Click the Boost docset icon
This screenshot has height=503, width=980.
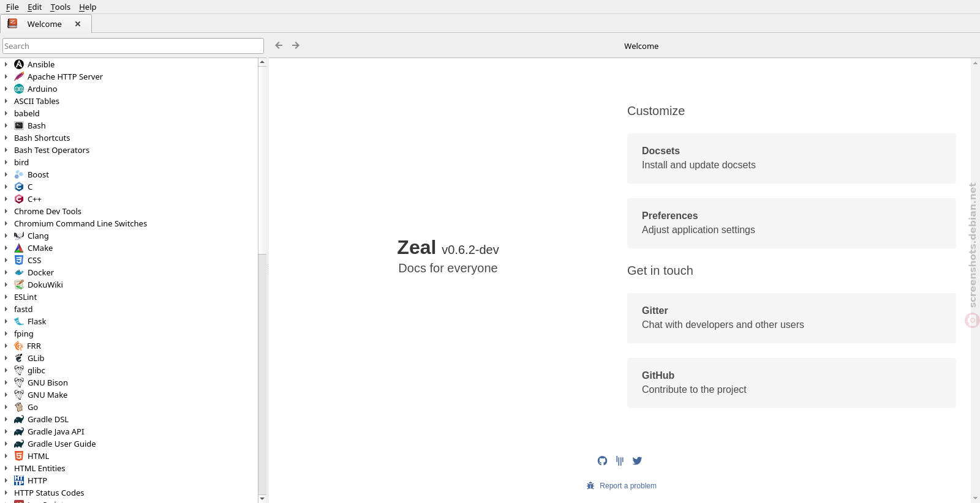(19, 174)
